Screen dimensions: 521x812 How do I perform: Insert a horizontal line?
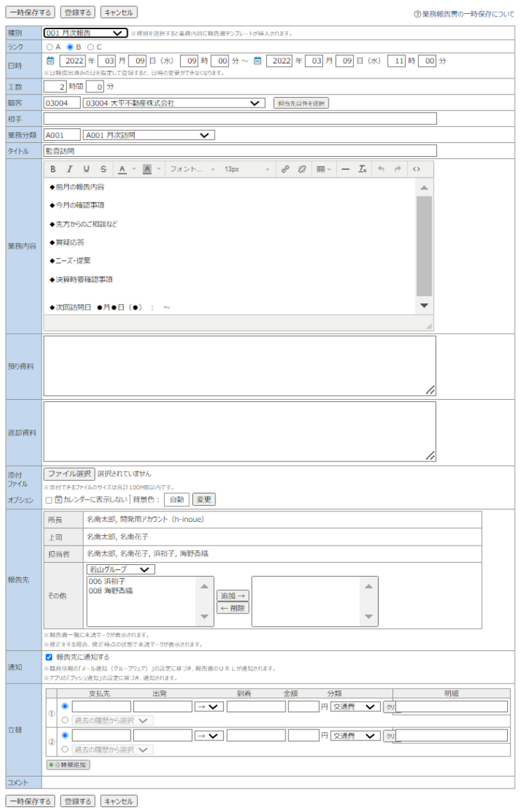346,169
